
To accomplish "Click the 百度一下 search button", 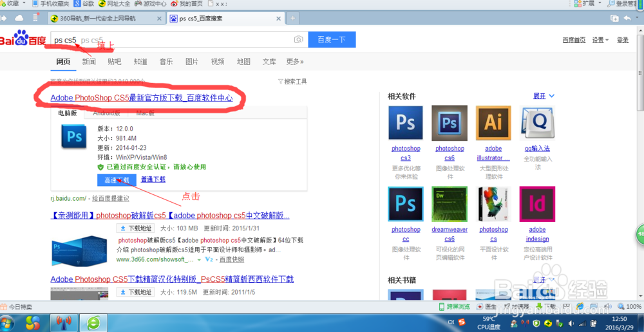I will tap(332, 39).
